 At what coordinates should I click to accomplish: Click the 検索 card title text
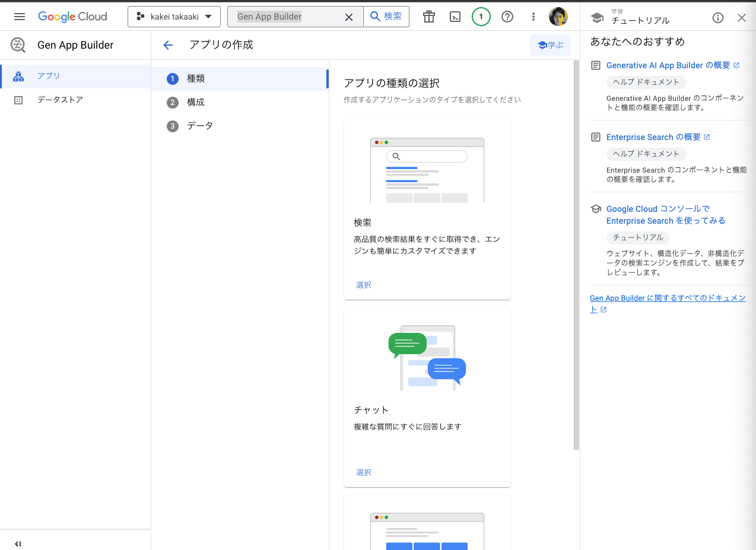point(363,222)
